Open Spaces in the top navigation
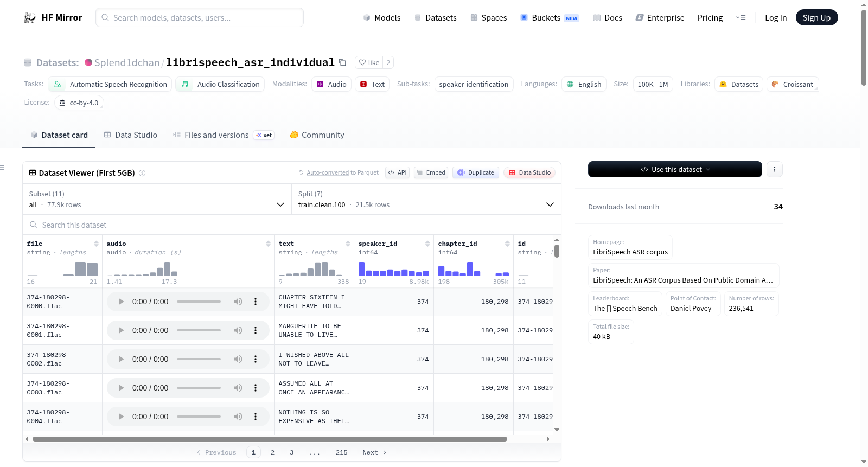 pyautogui.click(x=488, y=18)
